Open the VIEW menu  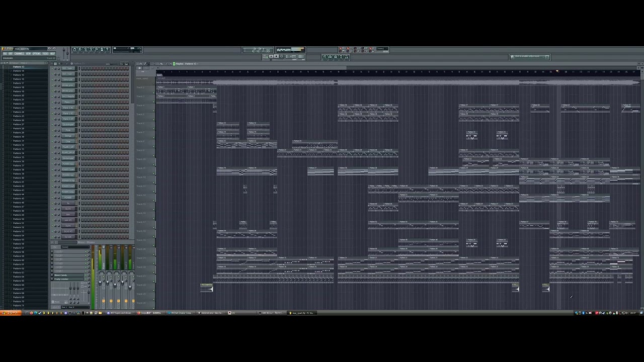(x=28, y=54)
